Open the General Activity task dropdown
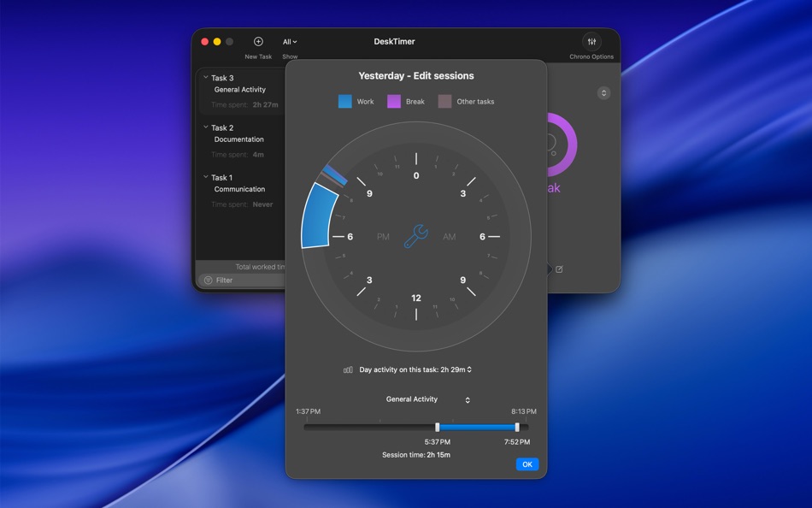Viewport: 812px width, 508px height. (466, 399)
